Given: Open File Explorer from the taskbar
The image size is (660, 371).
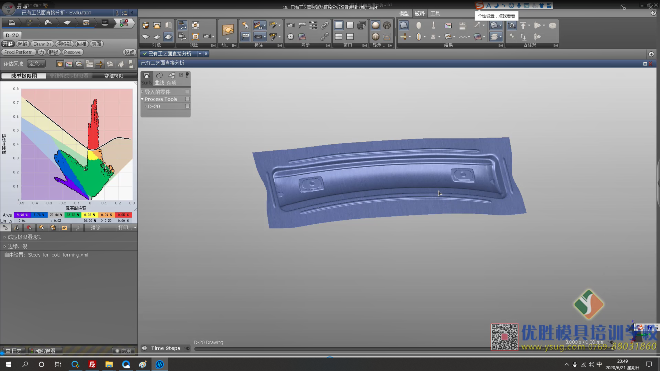Looking at the screenshot, I should (109, 364).
